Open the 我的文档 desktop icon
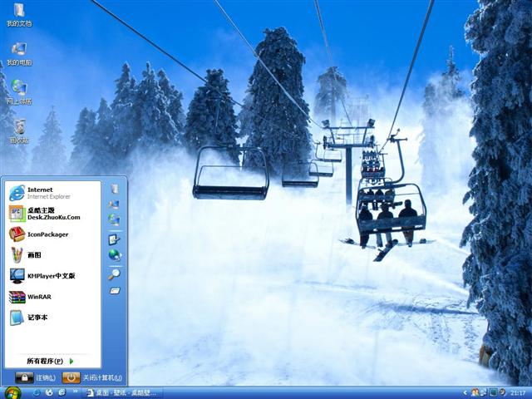 (x=19, y=15)
